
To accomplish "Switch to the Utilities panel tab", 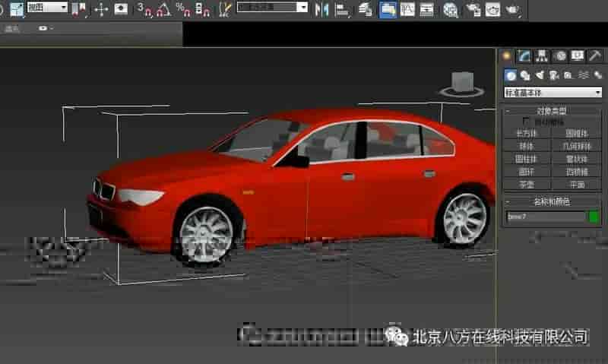I will point(595,55).
